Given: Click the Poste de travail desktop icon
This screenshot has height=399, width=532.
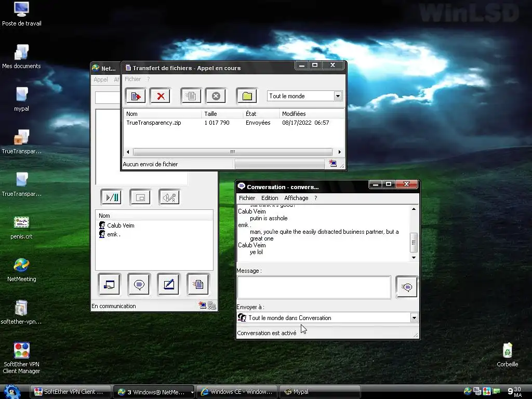Looking at the screenshot, I should tap(22, 14).
